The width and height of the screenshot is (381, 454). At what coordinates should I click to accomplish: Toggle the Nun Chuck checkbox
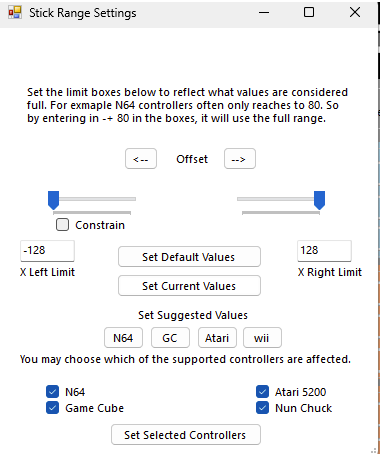[x=262, y=408]
